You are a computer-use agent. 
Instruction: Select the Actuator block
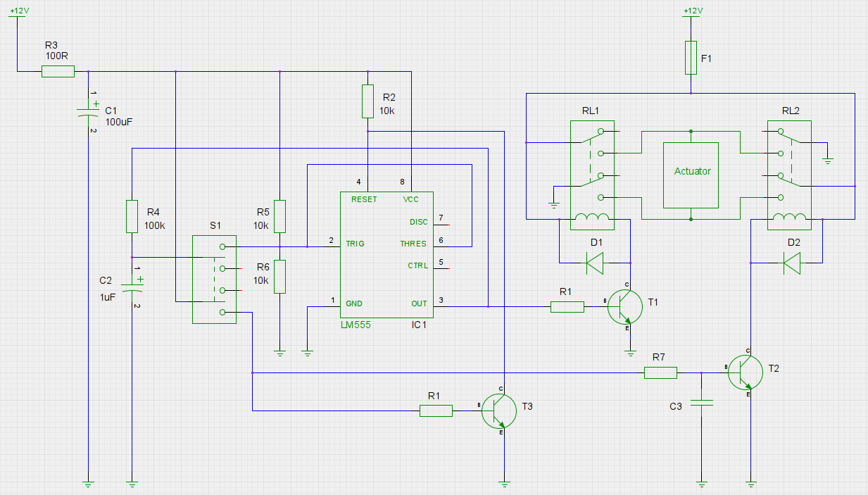click(691, 175)
